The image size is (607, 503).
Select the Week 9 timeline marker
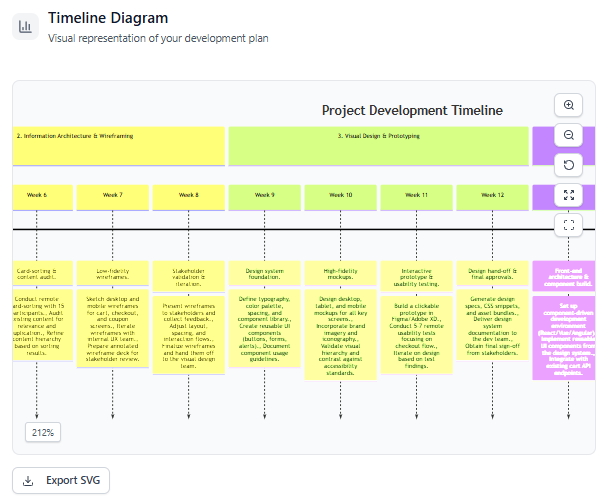pos(264,196)
